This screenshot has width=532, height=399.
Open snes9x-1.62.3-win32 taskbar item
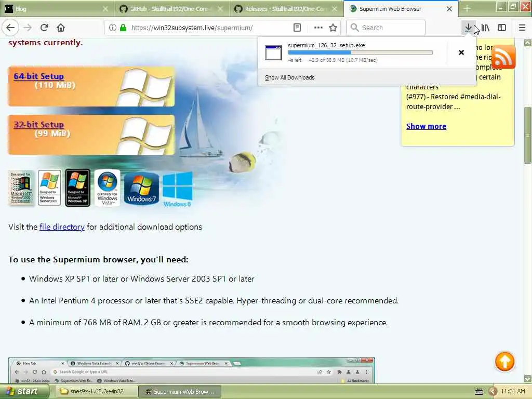pos(96,392)
